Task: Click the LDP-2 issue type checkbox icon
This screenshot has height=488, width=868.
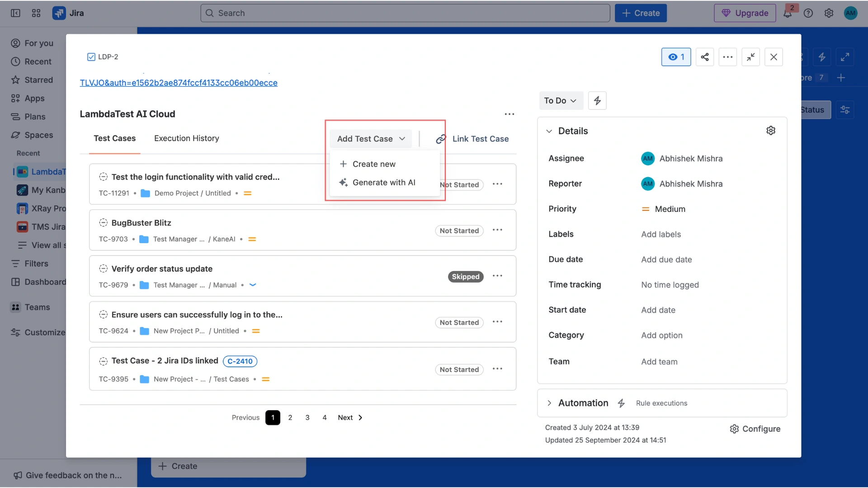Action: (x=91, y=57)
